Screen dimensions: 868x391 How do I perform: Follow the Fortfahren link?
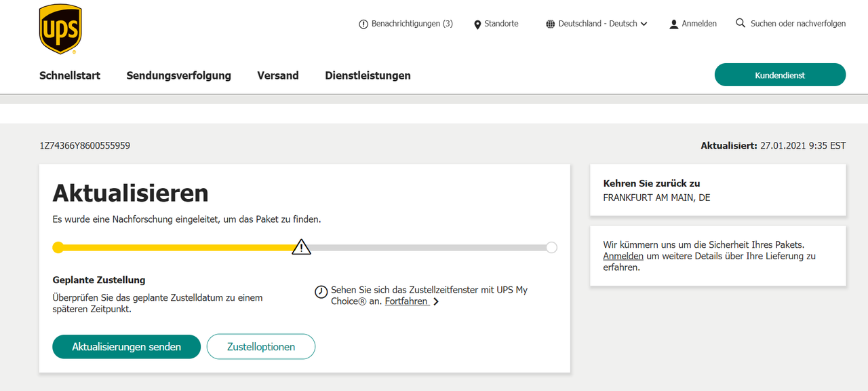click(x=406, y=301)
